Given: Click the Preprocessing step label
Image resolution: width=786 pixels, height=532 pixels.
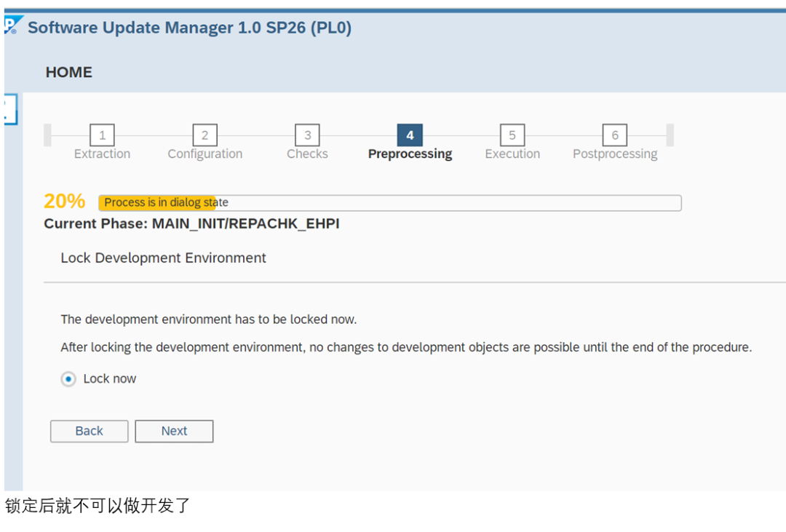Looking at the screenshot, I should pyautogui.click(x=410, y=154).
